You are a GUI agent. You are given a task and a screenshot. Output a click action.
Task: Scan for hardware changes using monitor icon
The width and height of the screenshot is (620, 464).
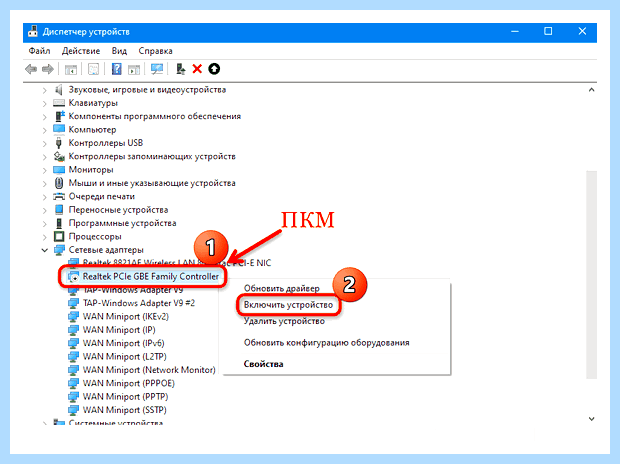(157, 69)
